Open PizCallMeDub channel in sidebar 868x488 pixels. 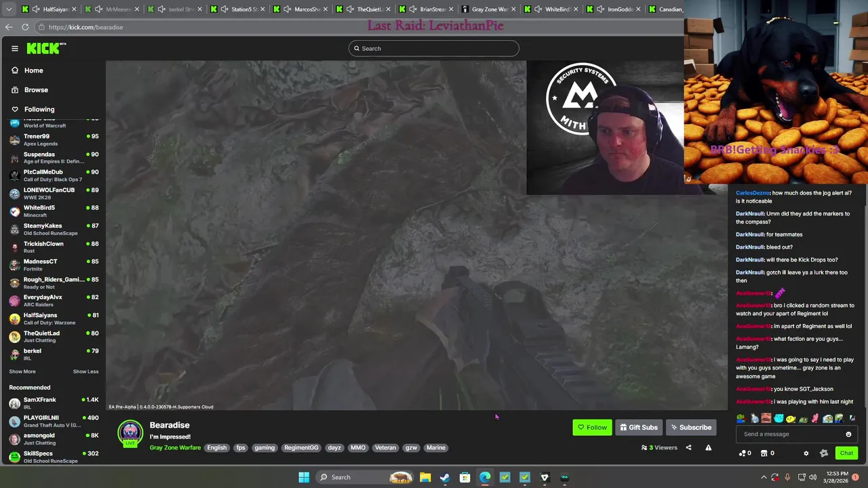[54, 176]
